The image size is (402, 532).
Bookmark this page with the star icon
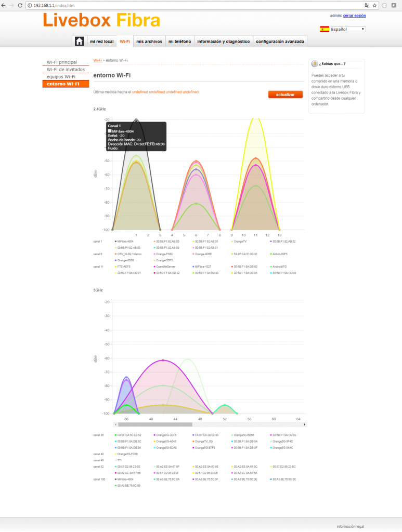coord(374,5)
